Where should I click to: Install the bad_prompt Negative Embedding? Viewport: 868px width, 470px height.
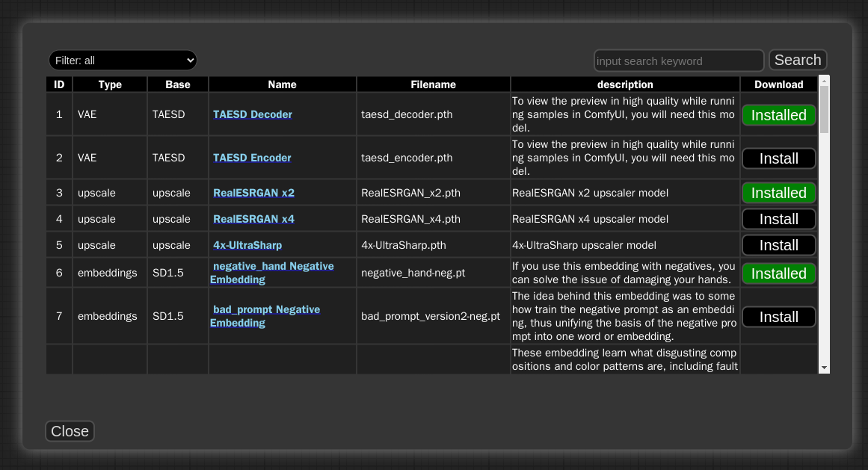(778, 317)
